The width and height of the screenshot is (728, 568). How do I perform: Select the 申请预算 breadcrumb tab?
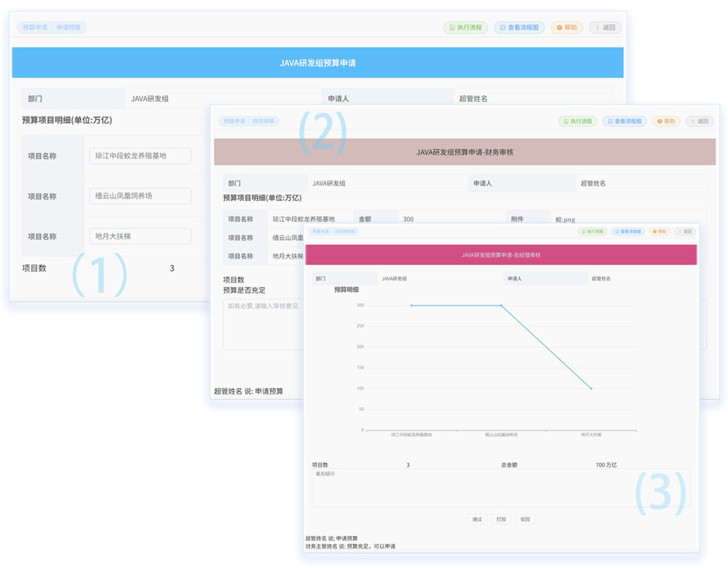tap(70, 28)
